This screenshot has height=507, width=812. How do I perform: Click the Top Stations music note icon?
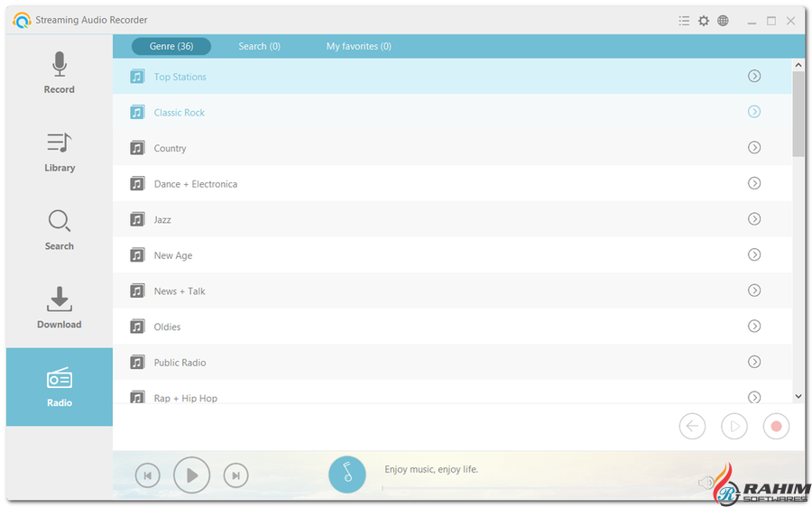pyautogui.click(x=137, y=77)
